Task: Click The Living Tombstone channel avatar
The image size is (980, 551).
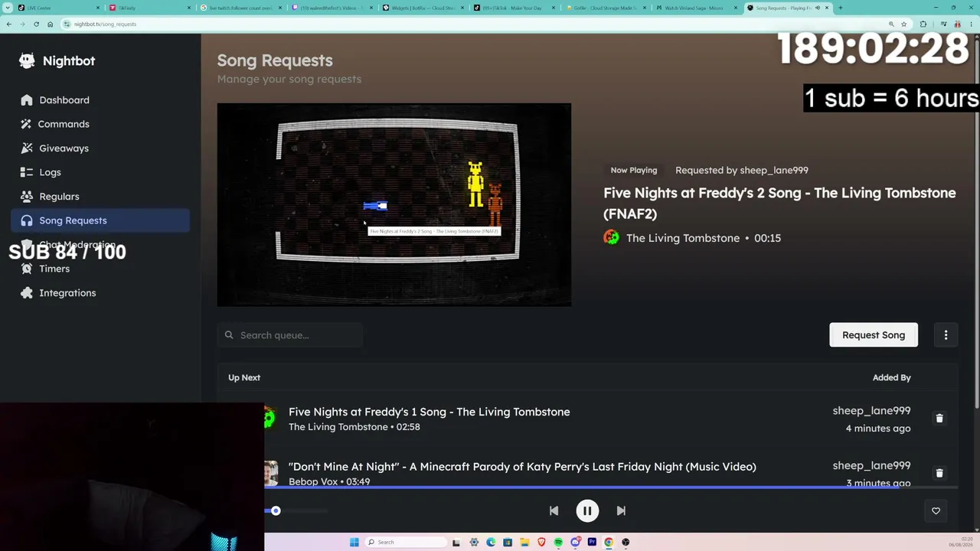Action: [x=611, y=238]
